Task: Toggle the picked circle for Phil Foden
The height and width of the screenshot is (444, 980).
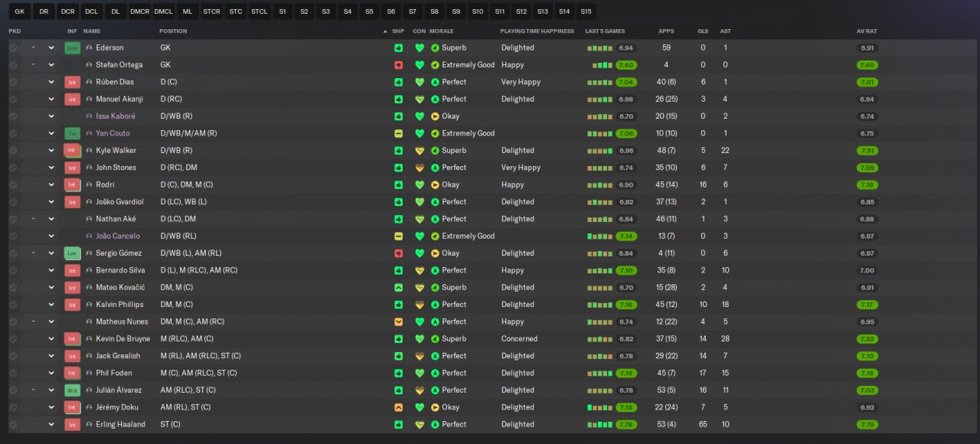Action: pyautogui.click(x=13, y=373)
